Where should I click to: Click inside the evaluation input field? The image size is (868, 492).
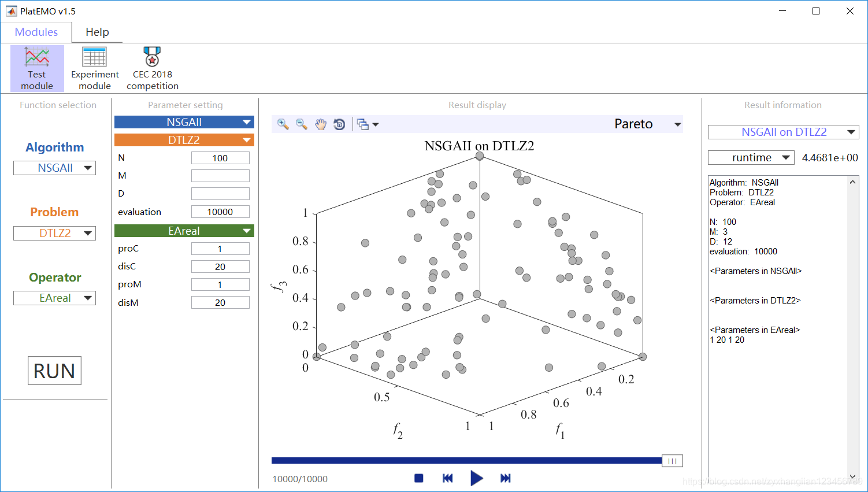click(220, 211)
